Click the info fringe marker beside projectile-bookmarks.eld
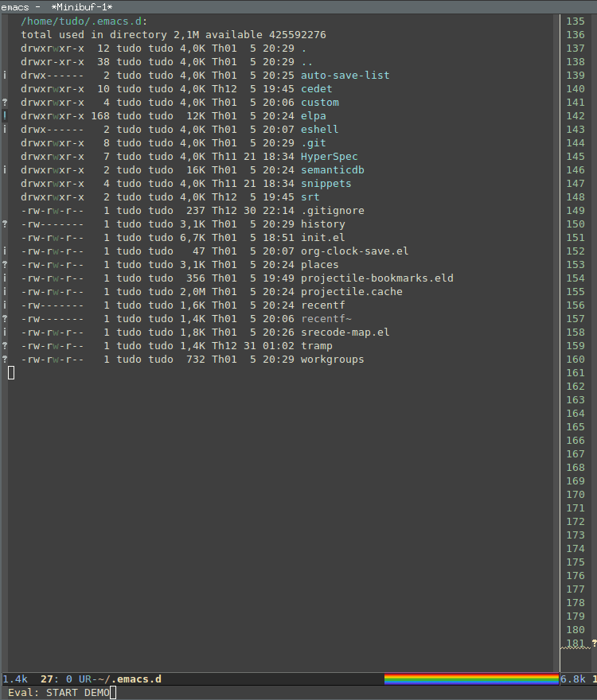 [x=5, y=278]
